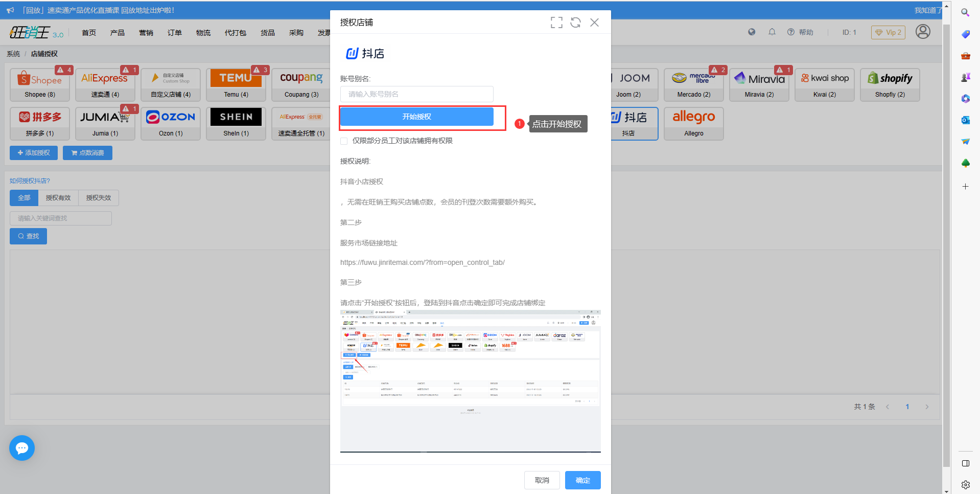Select the Joom platform tile
The image size is (980, 494).
coord(635,85)
